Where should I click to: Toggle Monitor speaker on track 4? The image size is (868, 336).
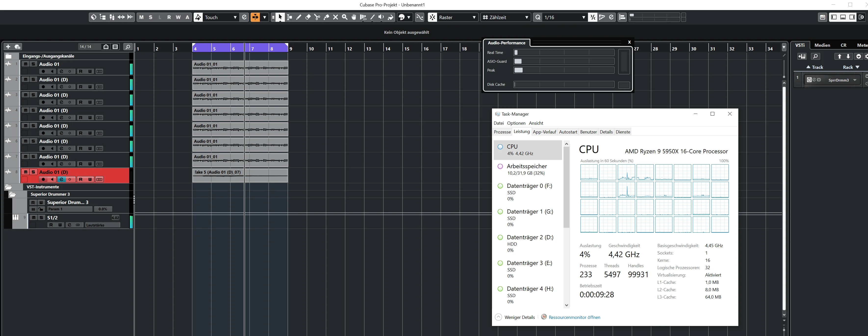coord(52,118)
